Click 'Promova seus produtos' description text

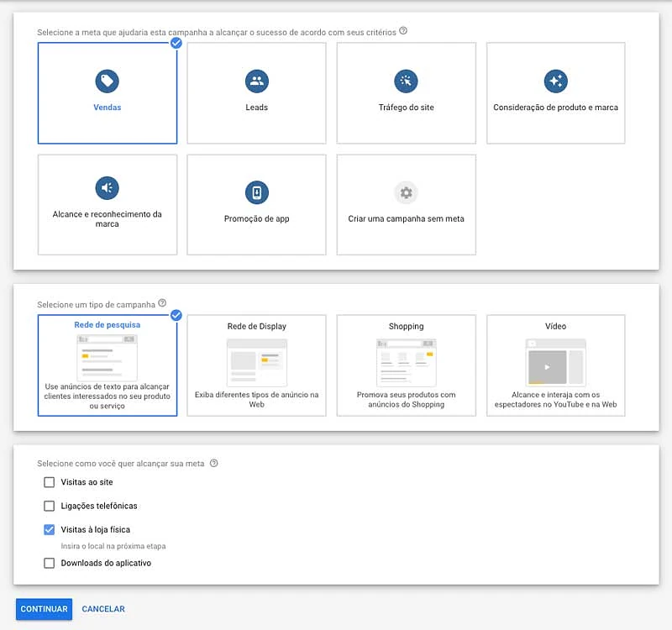coord(406,400)
